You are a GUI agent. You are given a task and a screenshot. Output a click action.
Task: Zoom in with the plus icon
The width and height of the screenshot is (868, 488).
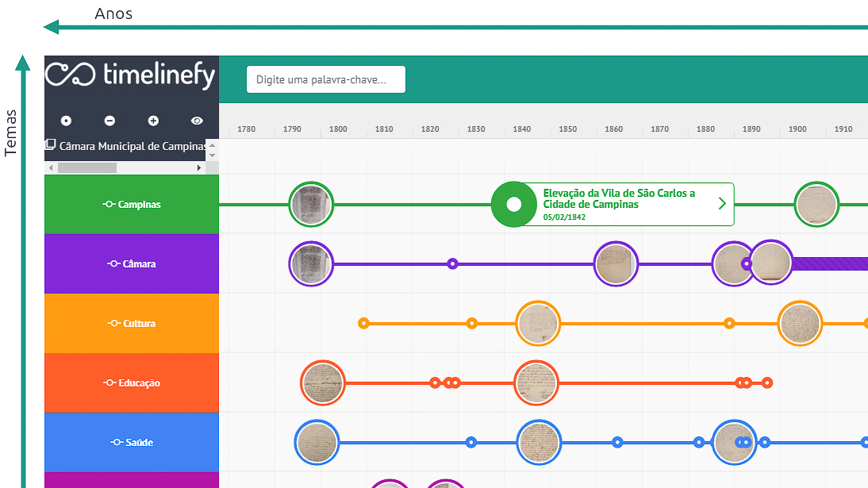[153, 121]
